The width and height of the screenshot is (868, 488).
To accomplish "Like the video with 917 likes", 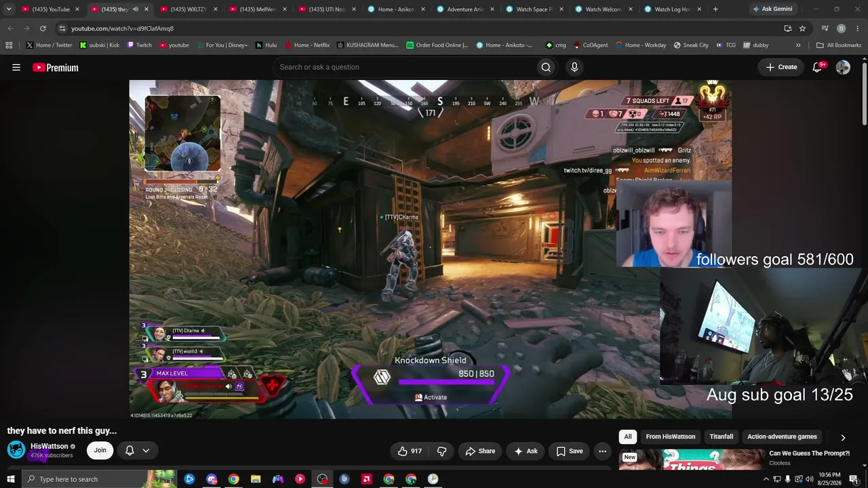I will click(x=410, y=451).
